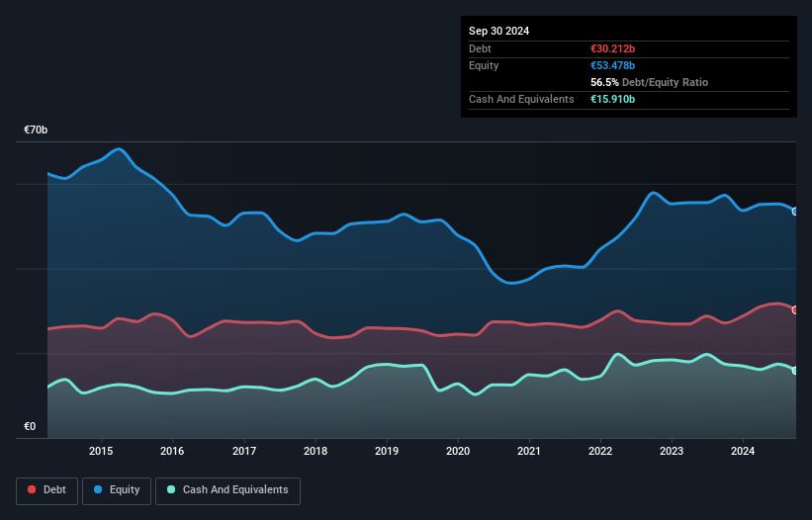Click the 2019 x-axis label
The image size is (812, 520).
(387, 451)
